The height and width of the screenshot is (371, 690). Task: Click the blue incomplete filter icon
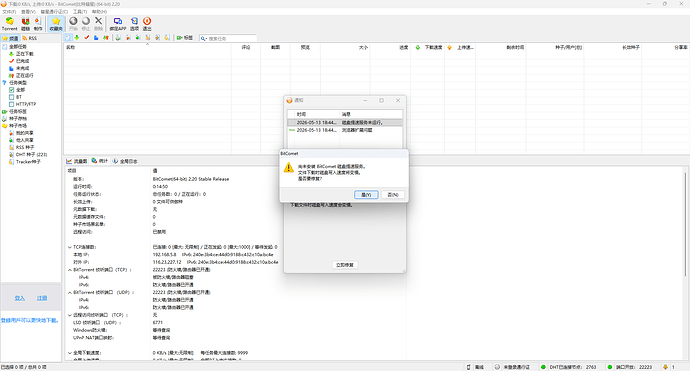[x=96, y=38]
